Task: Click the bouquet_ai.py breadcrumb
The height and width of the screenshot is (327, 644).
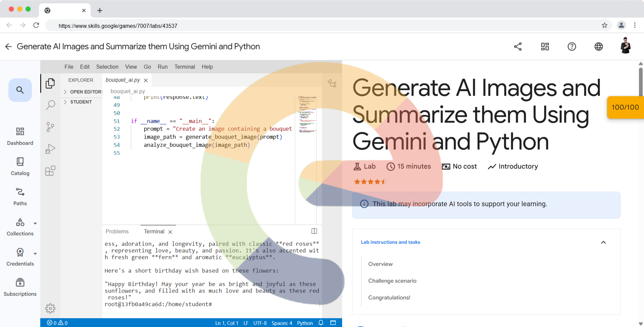Action: tap(128, 91)
